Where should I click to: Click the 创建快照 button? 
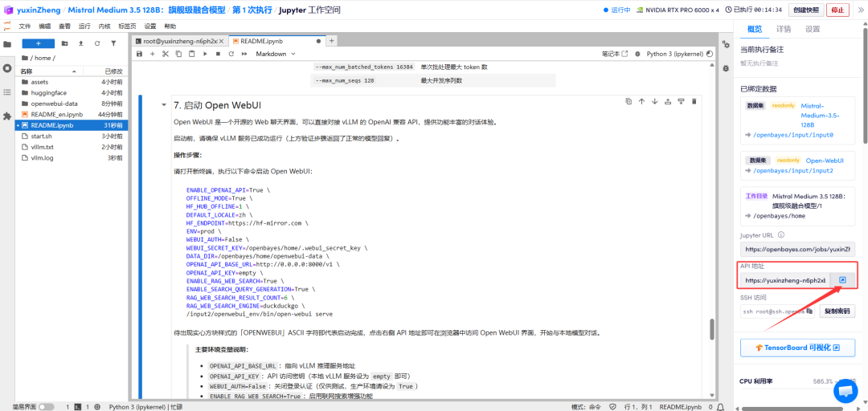click(805, 10)
